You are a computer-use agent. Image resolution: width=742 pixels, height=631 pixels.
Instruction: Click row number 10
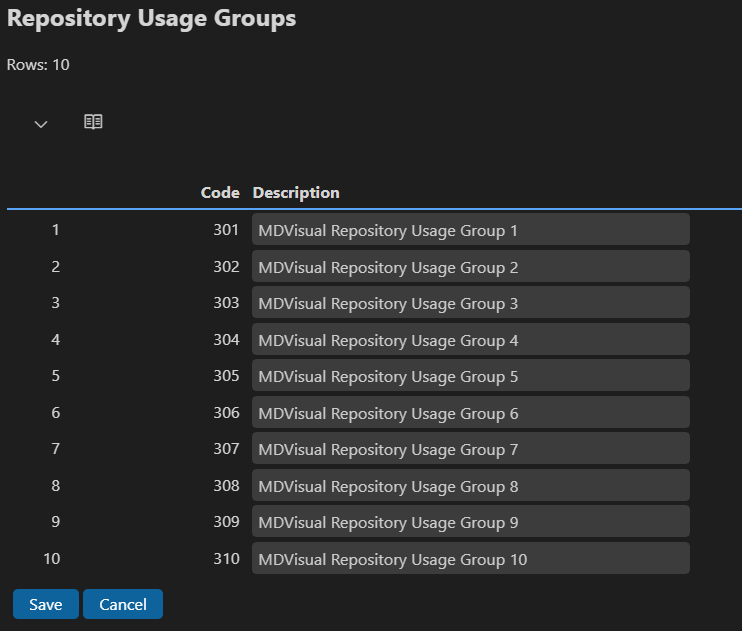pos(52,558)
